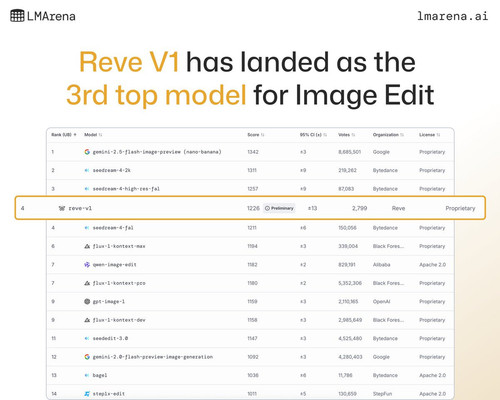This screenshot has height=400, width=500.
Task: Select model name gemini-2.0-flash-preview-image-generation
Action: coord(153,357)
